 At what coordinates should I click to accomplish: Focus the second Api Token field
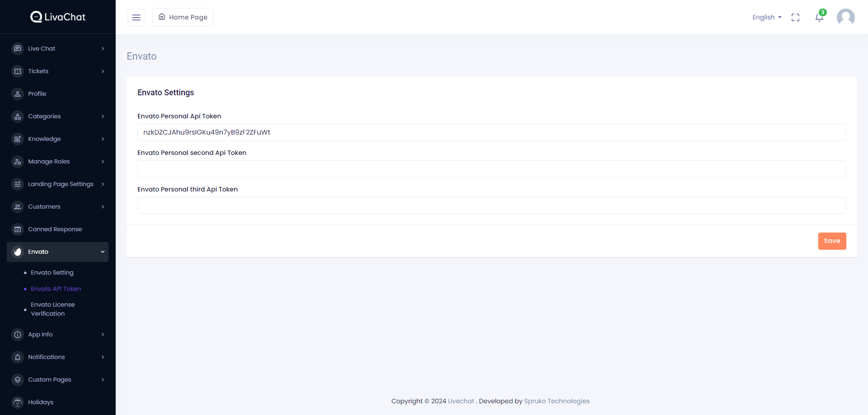492,169
